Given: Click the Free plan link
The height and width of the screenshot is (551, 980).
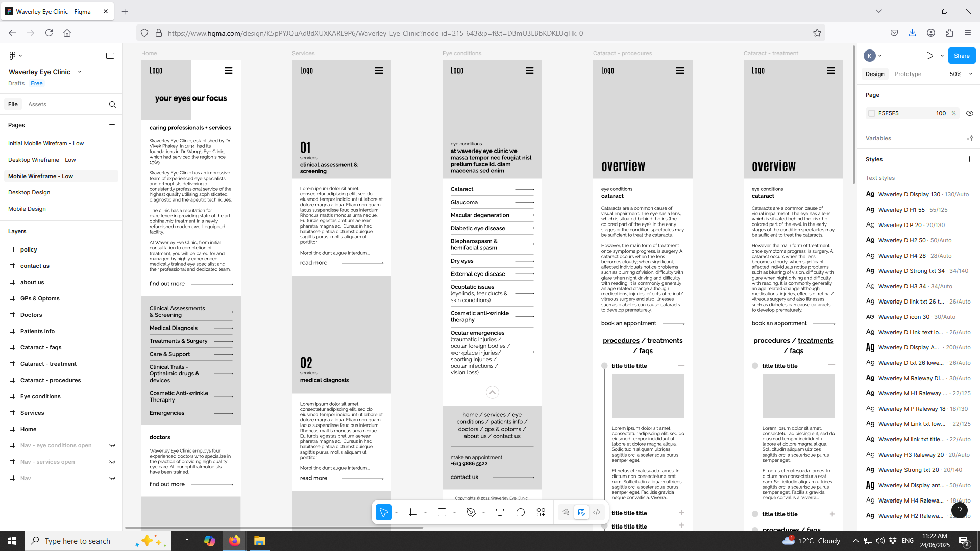Looking at the screenshot, I should [37, 83].
